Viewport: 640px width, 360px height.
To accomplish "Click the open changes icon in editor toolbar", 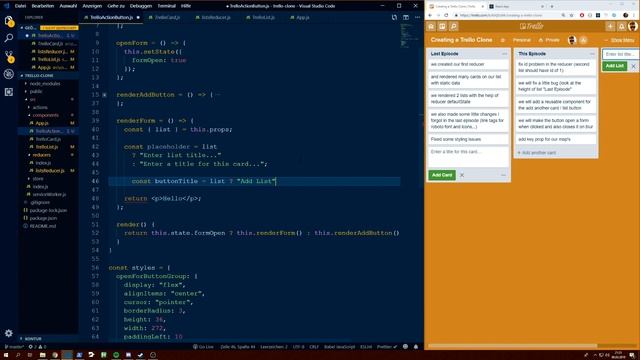I will click(x=394, y=18).
